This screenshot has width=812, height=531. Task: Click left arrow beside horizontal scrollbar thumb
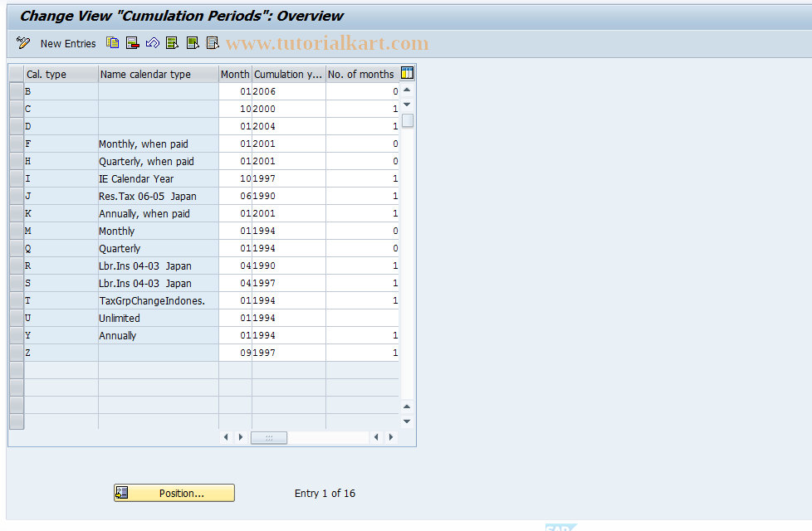[x=226, y=437]
